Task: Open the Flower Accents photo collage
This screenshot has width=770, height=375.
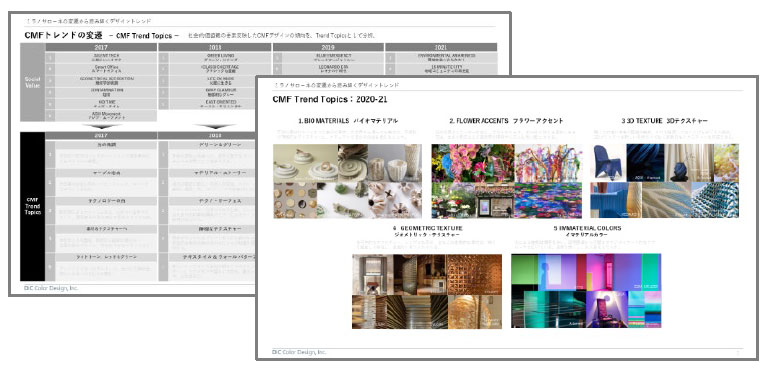Action: [507, 181]
